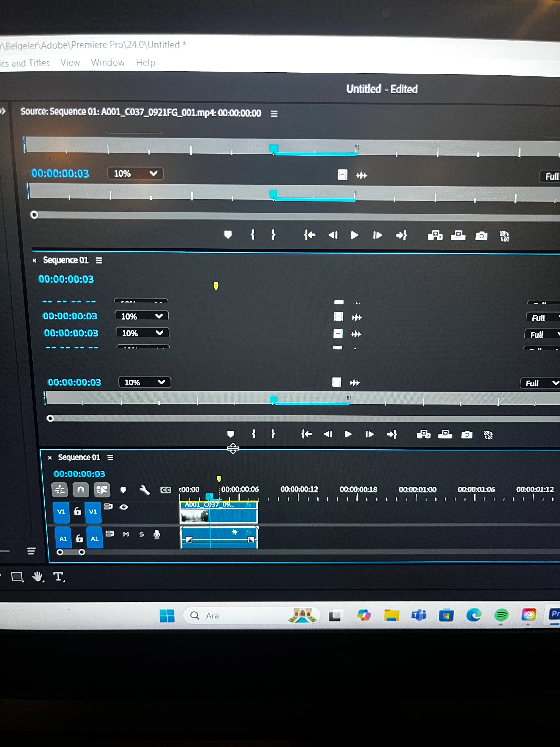This screenshot has width=560, height=747.
Task: Mute the A1 audio track
Action: [126, 534]
